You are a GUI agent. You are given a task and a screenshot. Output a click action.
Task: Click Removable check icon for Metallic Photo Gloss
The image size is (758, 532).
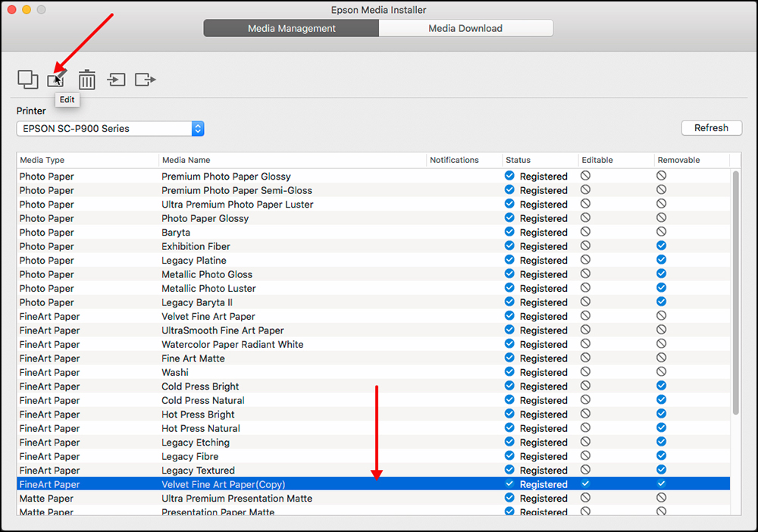[661, 274]
